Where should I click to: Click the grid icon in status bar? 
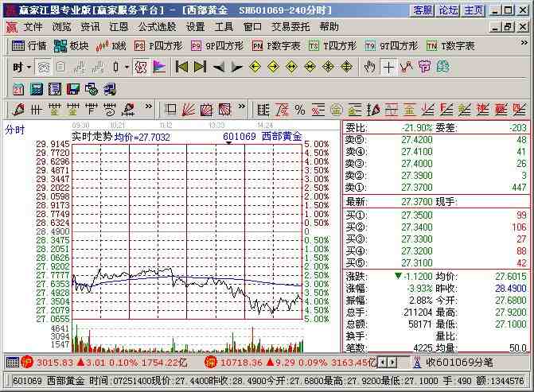click(12, 362)
